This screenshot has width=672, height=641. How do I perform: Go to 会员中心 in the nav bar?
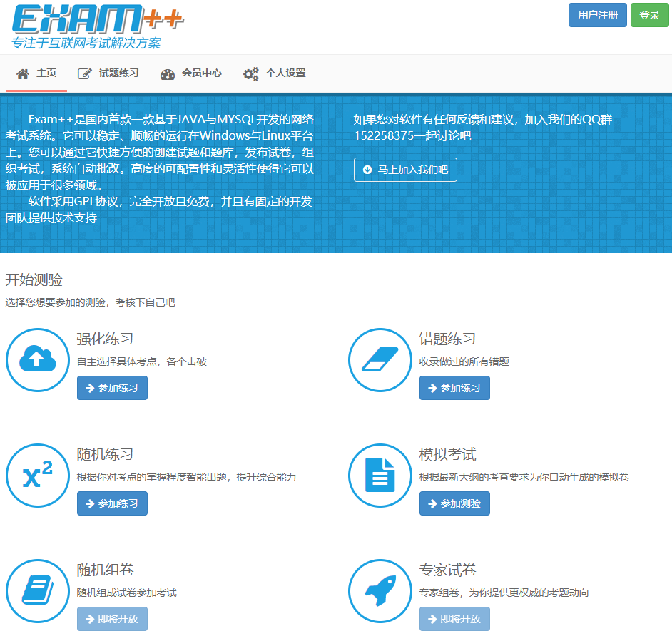(x=191, y=73)
